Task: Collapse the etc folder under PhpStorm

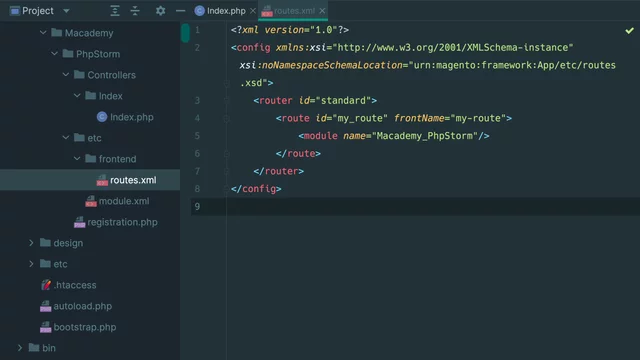Action: coord(66,138)
